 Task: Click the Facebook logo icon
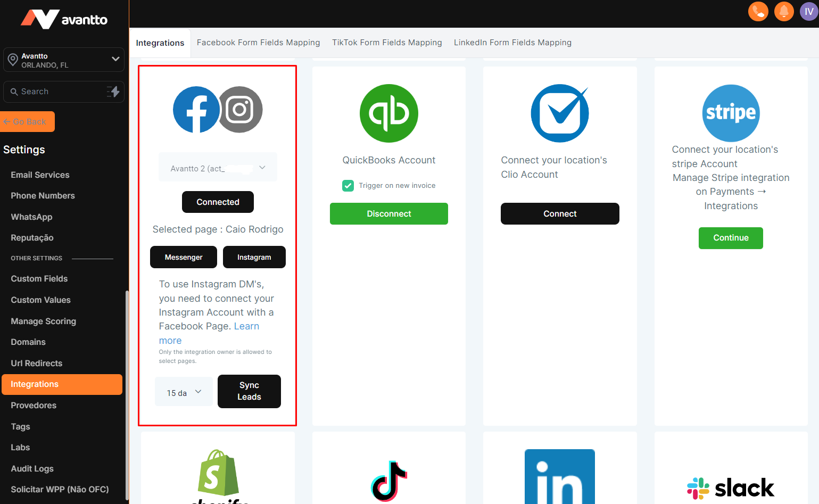pos(196,110)
